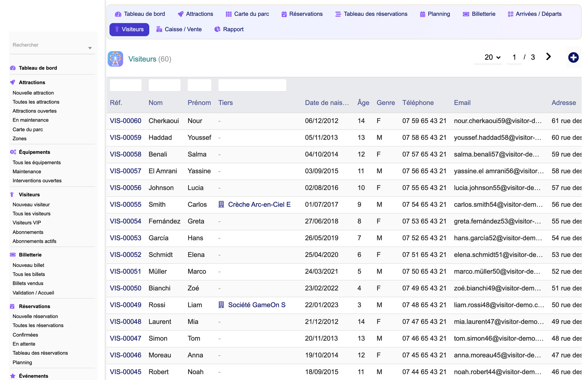Click the building icon beside Société GameOn
This screenshot has height=380, width=588.
221,305
